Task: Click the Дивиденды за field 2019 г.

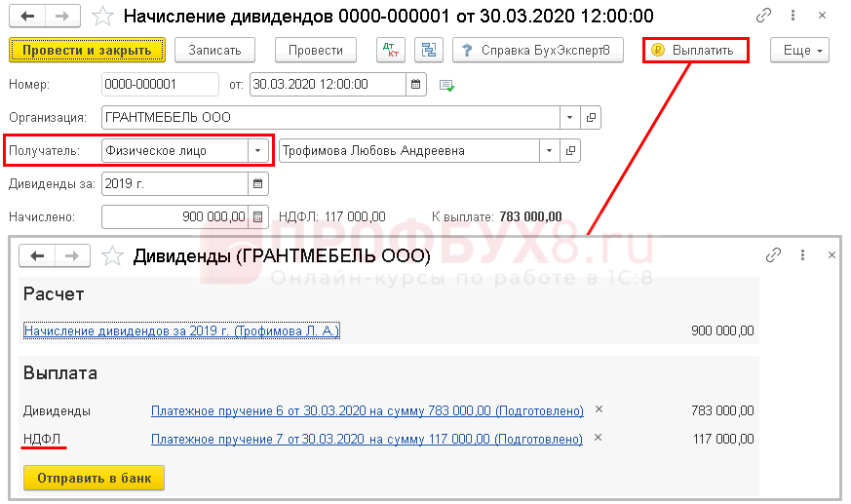Action: click(x=174, y=183)
